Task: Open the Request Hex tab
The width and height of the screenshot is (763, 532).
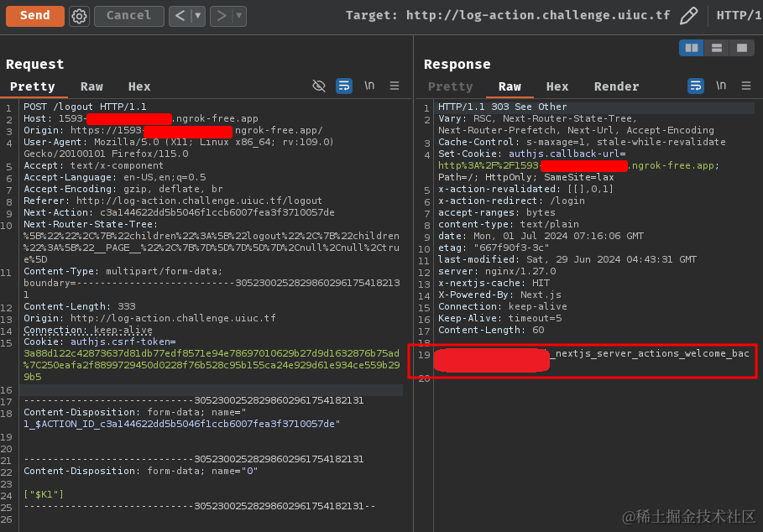Action: tap(139, 86)
